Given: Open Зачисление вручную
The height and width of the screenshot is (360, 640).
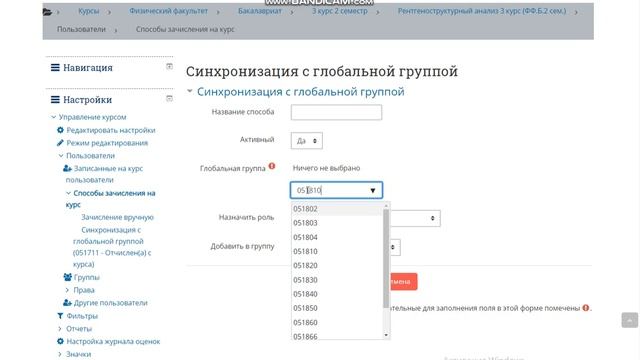Looking at the screenshot, I should [x=118, y=217].
